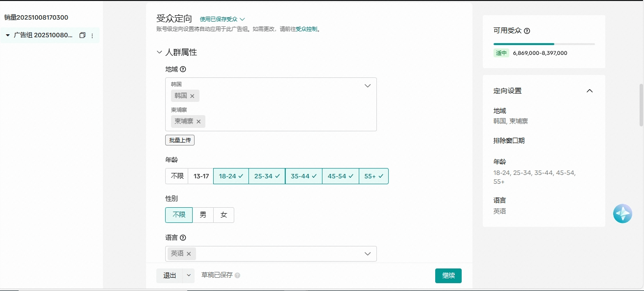The width and height of the screenshot is (644, 291).
Task: Toggle the 13-17 age group
Action: (x=201, y=176)
